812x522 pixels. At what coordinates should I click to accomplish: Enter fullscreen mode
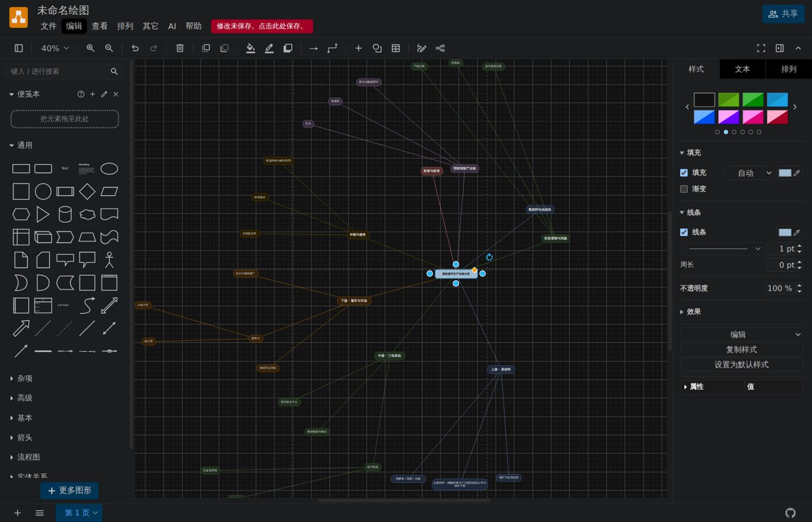click(761, 48)
